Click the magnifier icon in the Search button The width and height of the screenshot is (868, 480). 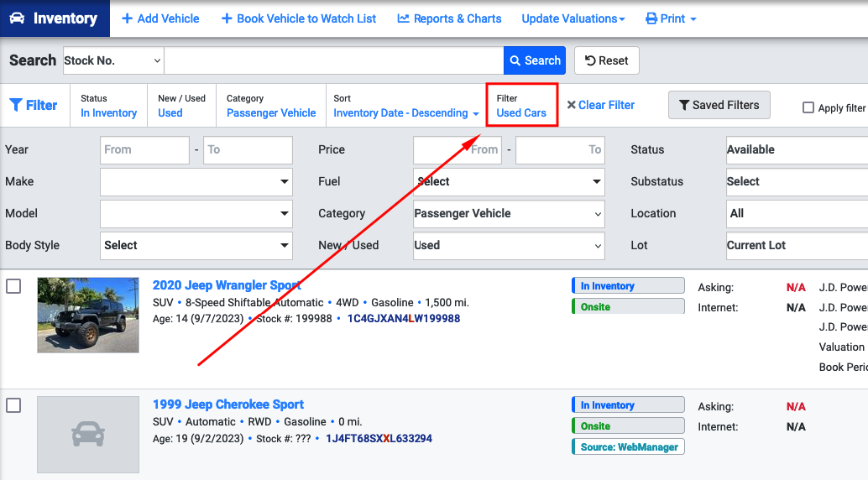click(515, 60)
